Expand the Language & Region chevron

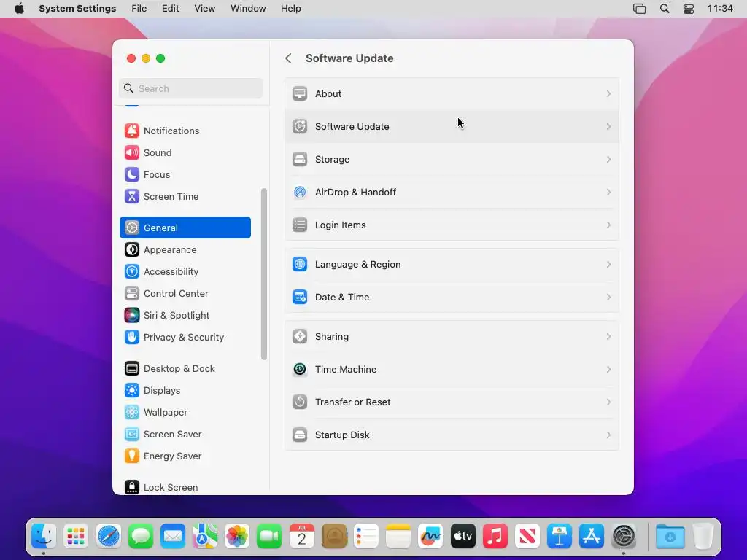pyautogui.click(x=608, y=264)
